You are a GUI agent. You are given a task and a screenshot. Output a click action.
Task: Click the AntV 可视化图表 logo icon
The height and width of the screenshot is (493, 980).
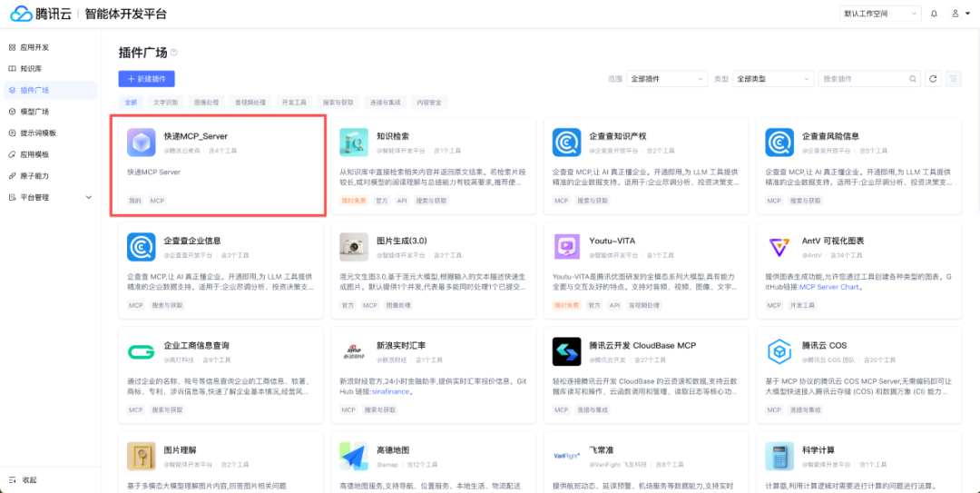779,247
